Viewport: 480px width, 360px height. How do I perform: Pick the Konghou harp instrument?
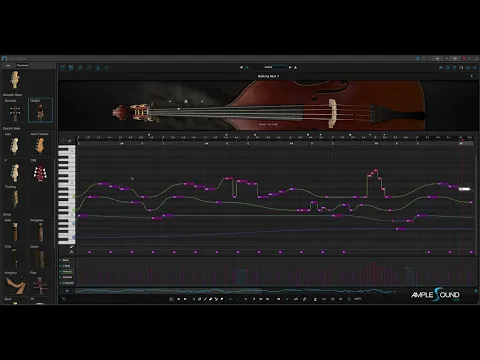click(15, 284)
